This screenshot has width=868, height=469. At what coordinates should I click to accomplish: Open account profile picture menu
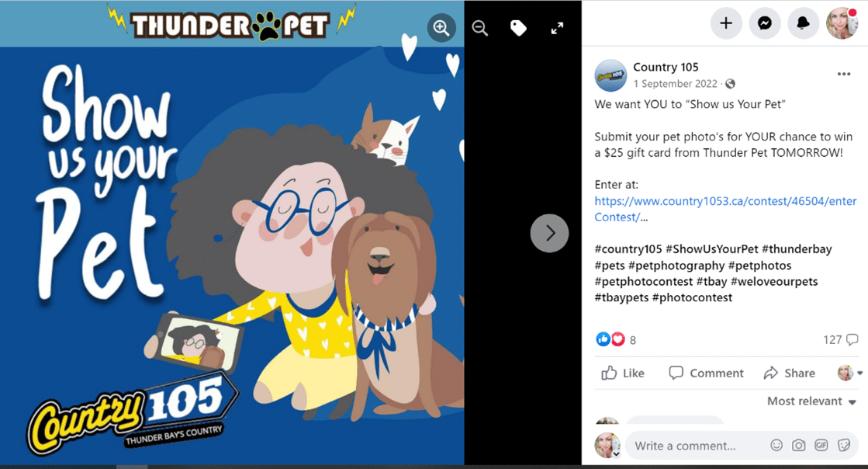pyautogui.click(x=842, y=23)
